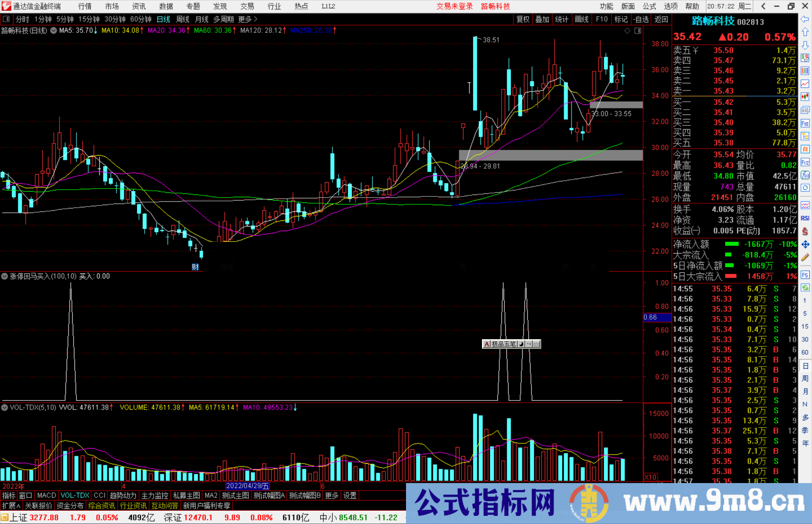Image resolution: width=812 pixels, height=524 pixels.
Task: Click the 交易未登录 link
Action: point(454,6)
